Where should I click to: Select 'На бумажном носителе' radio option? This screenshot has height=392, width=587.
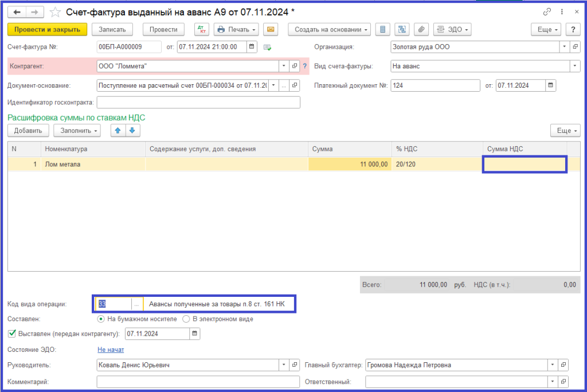(101, 319)
